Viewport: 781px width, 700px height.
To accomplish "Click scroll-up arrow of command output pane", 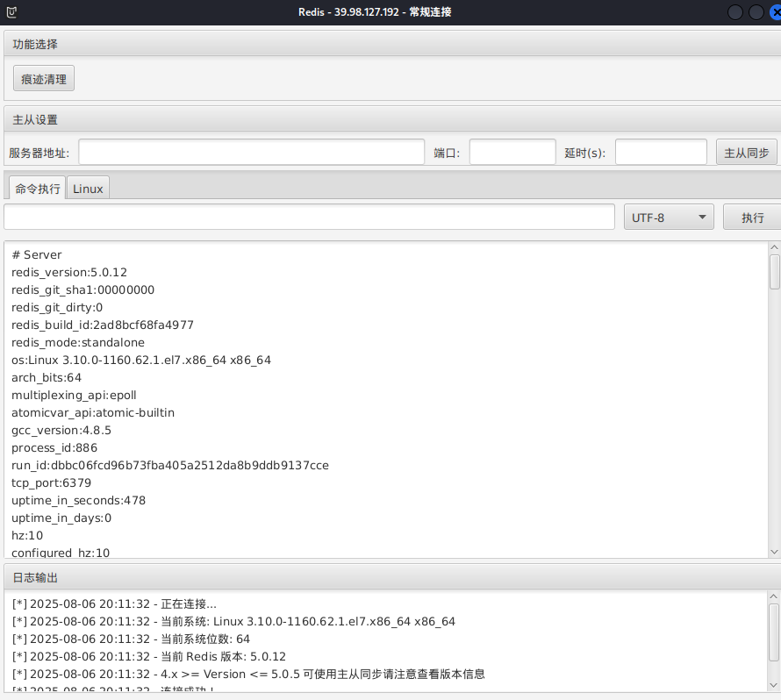I will 774,247.
